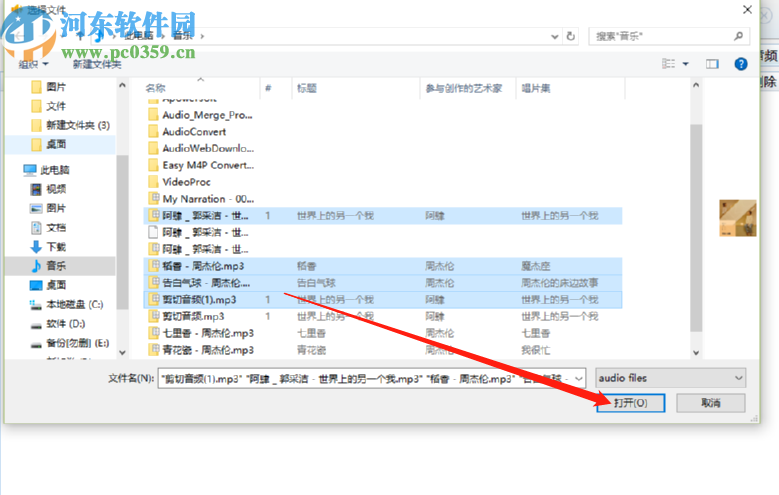Open the audio files type dropdown
This screenshot has width=779, height=495.
[x=670, y=378]
